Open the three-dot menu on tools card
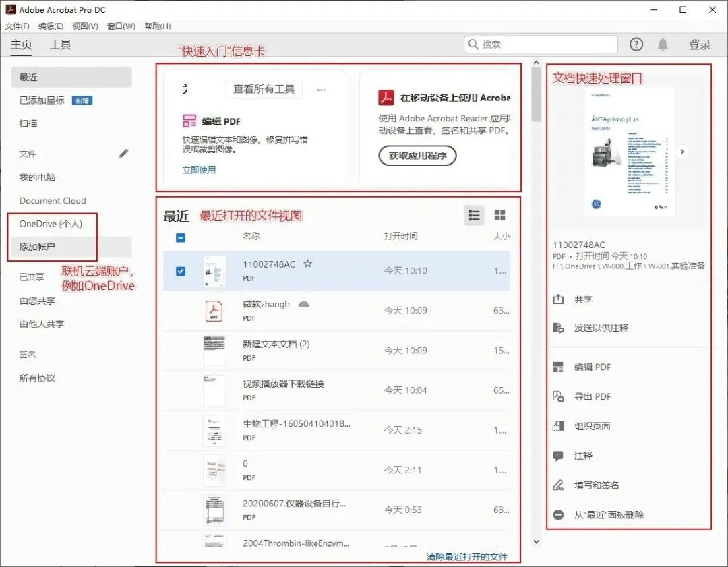This screenshot has width=728, height=567. click(x=321, y=90)
